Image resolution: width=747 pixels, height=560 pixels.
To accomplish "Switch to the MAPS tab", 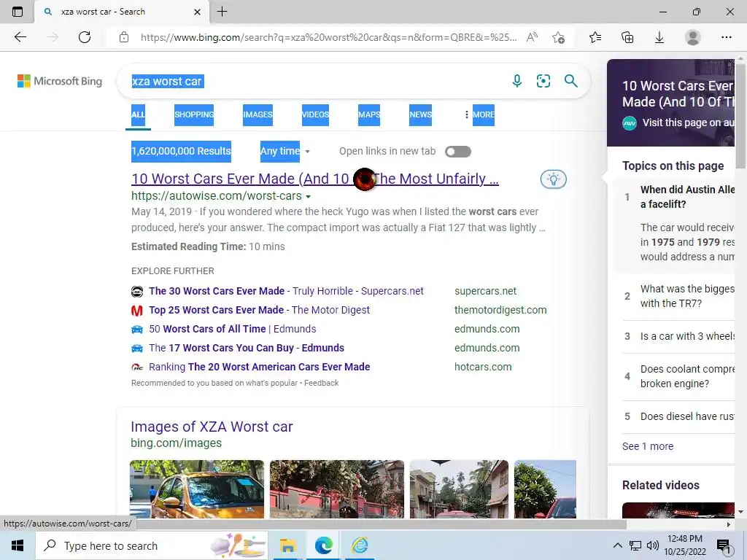I will pyautogui.click(x=369, y=114).
